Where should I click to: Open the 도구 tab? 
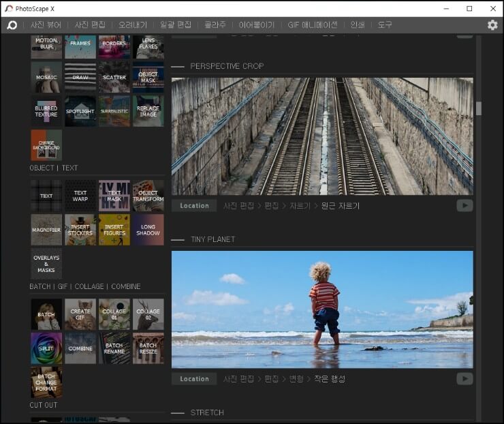385,25
